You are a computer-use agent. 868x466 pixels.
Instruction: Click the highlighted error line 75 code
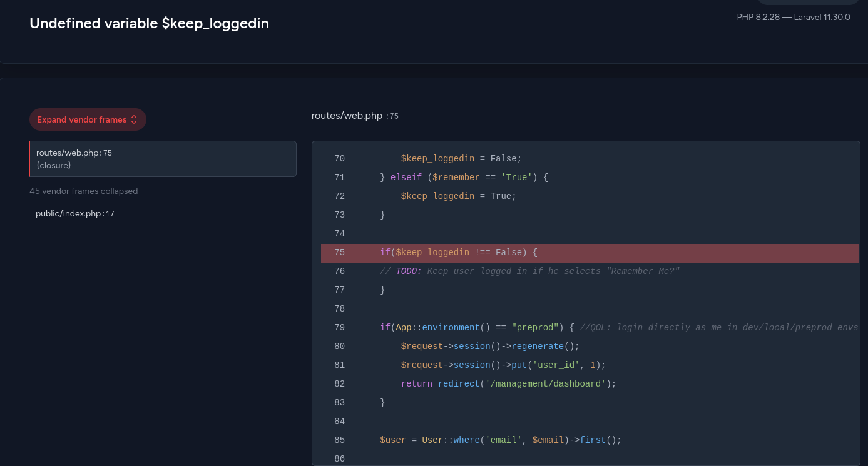459,253
